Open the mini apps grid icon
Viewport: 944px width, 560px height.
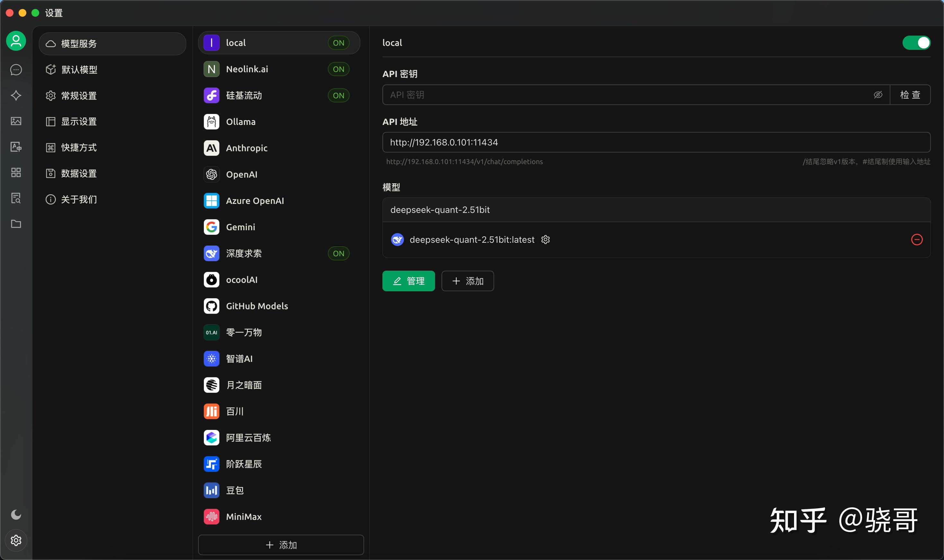[x=16, y=172]
